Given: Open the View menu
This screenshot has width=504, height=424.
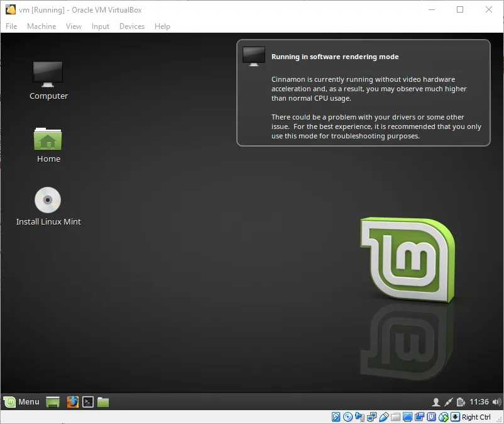Looking at the screenshot, I should (74, 26).
